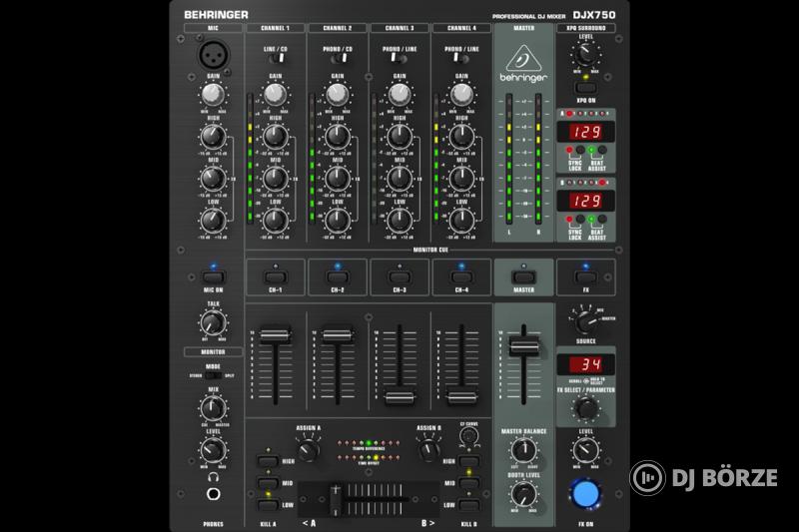Enable CH-3 monitor cue button

399,277
